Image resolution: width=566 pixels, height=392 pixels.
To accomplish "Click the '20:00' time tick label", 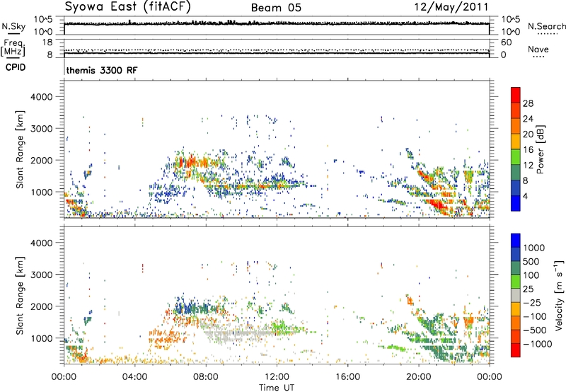I will (x=418, y=377).
